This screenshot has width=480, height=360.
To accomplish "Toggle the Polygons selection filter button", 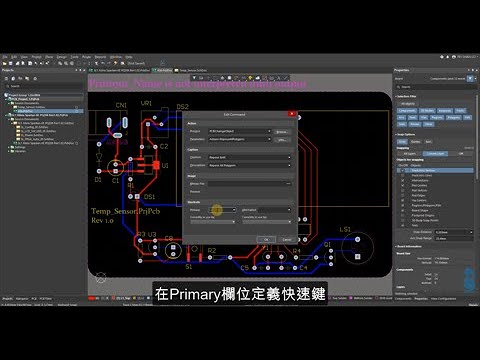I will 454,117.
